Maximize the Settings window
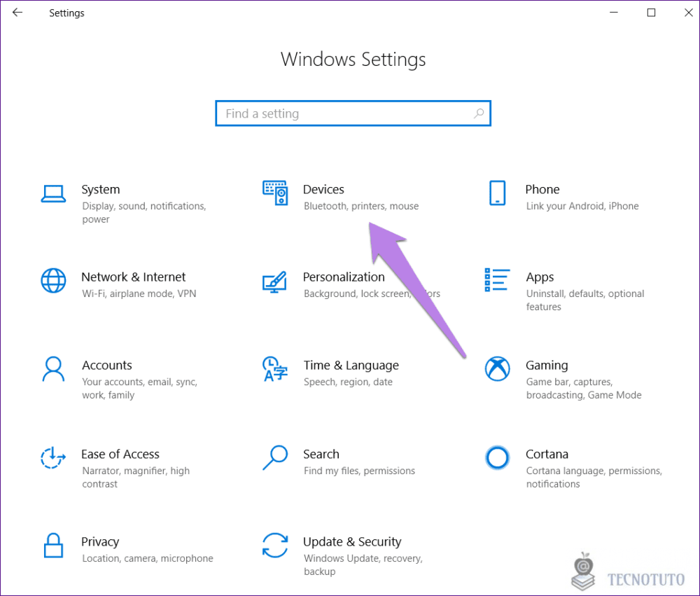Viewport: 700px width, 596px height. (651, 13)
